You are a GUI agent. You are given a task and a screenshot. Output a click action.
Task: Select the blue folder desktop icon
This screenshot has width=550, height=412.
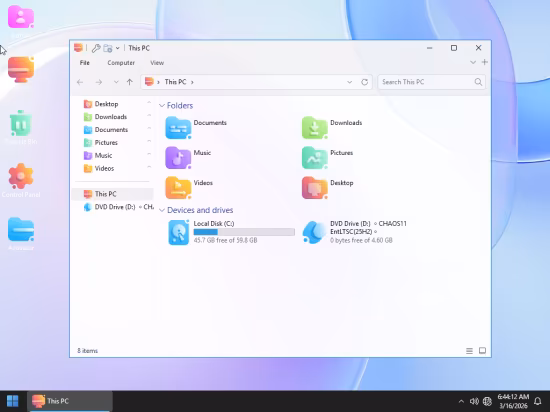[21, 230]
